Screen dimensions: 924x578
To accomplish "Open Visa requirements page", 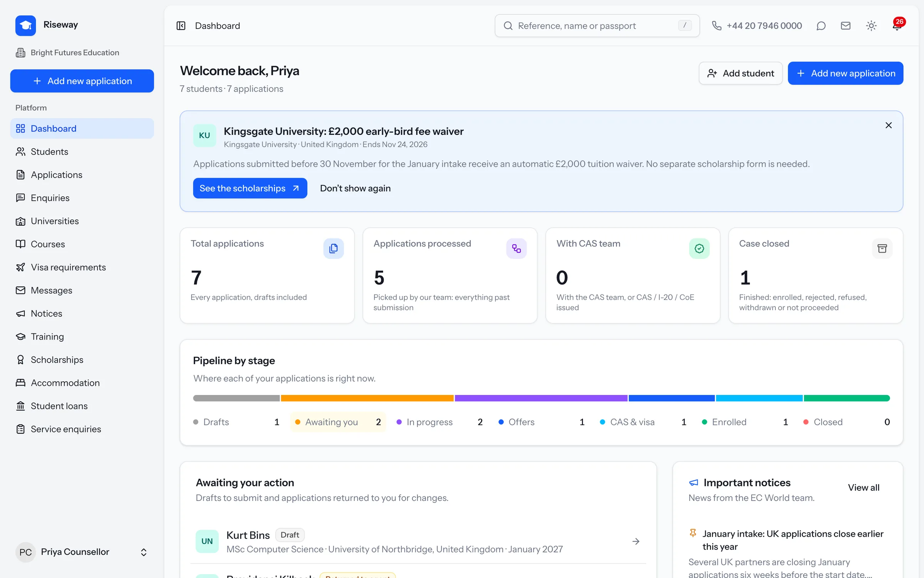I will coord(82,267).
